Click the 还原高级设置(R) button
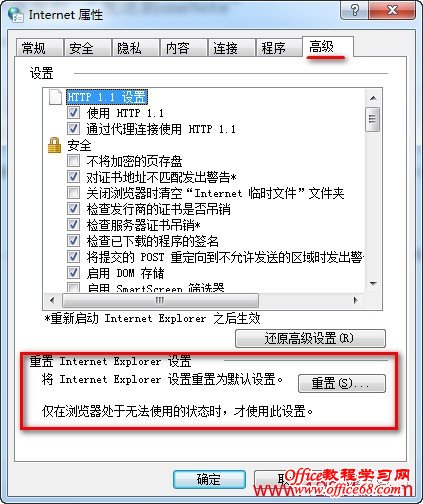This screenshot has width=423, height=504. click(310, 338)
